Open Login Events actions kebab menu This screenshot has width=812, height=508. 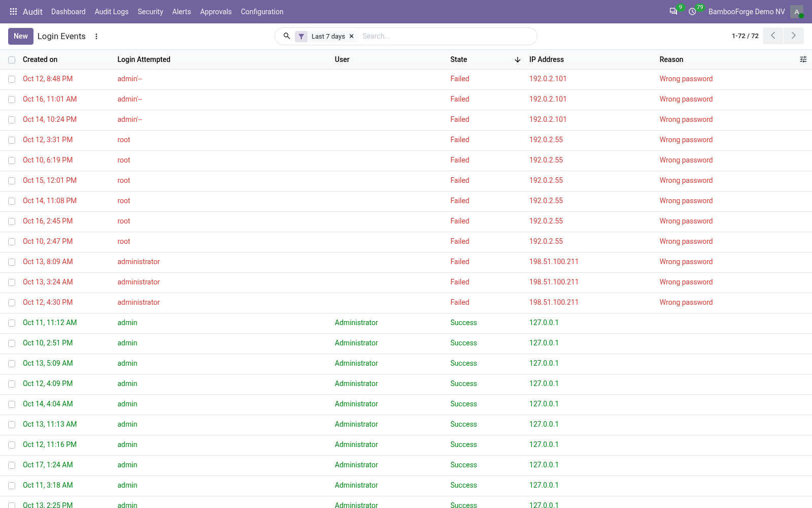(96, 36)
